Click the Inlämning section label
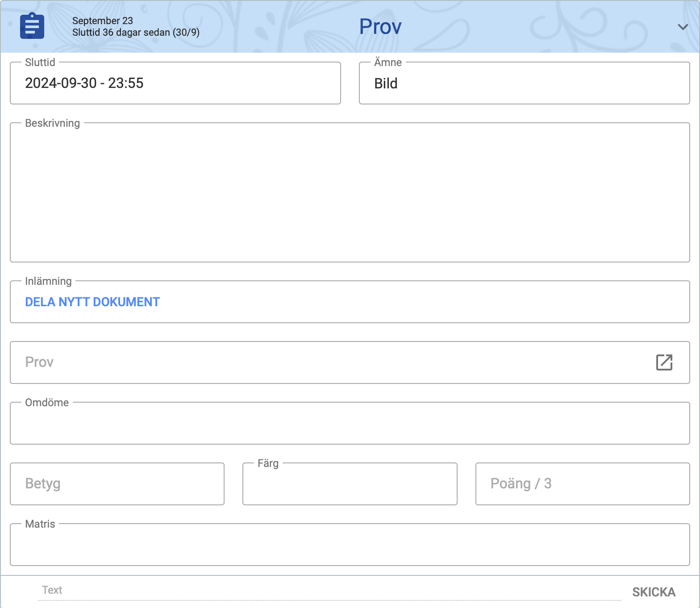700x608 pixels. [x=48, y=281]
